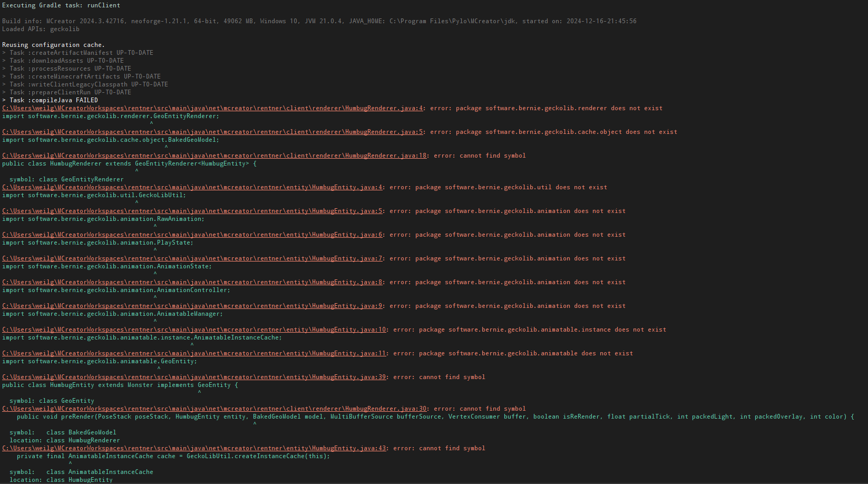
Task: Jump to HumbugEntity.java:39 via its link
Action: click(x=194, y=377)
